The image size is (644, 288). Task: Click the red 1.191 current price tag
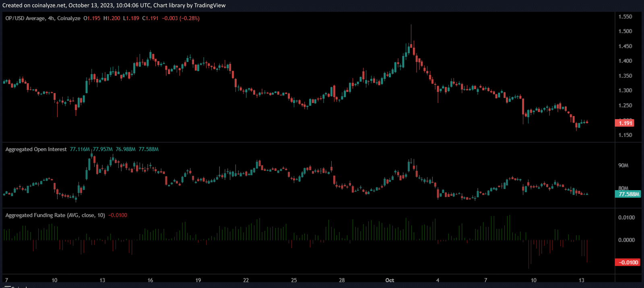625,123
